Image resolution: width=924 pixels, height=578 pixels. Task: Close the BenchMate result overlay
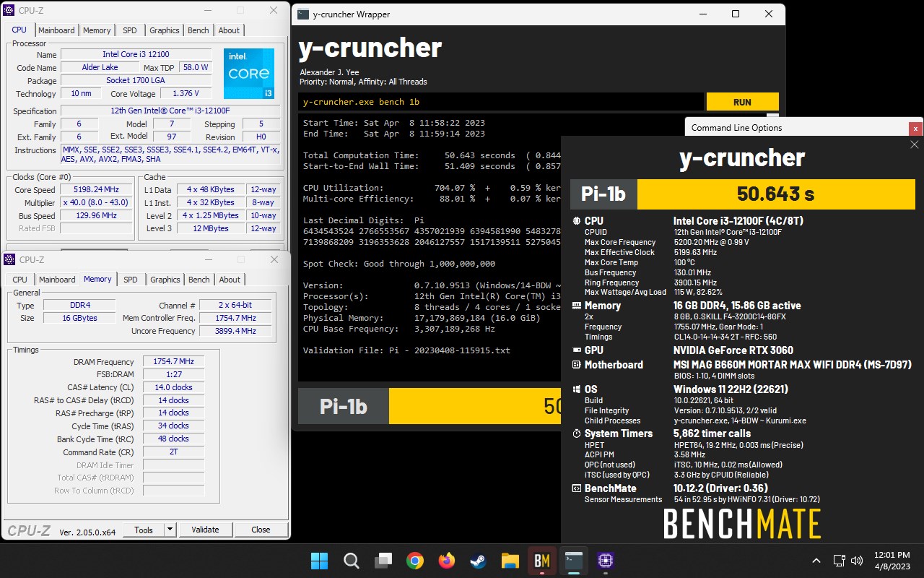pos(914,144)
